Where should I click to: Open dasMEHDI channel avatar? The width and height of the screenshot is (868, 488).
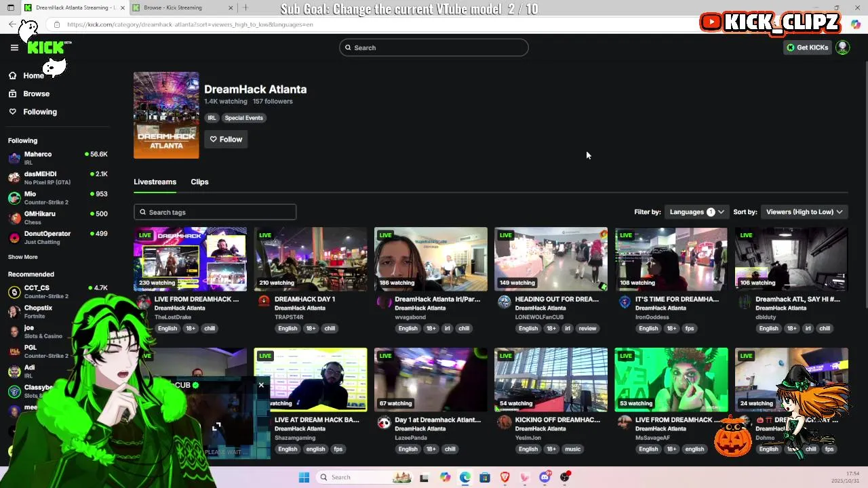click(x=14, y=178)
